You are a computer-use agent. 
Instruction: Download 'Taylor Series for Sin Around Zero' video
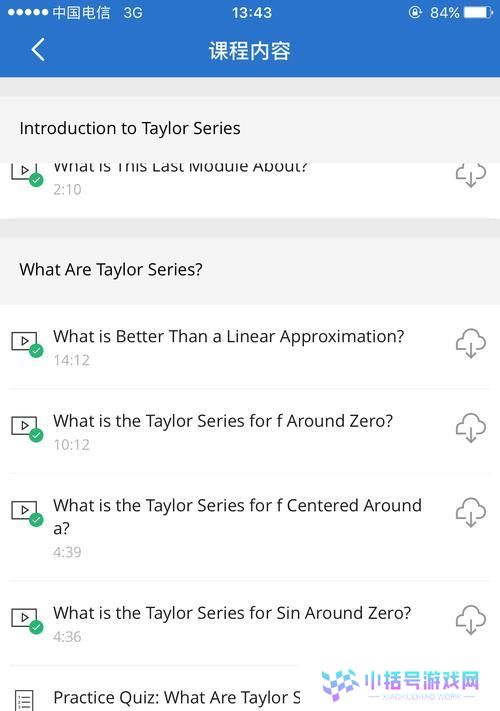coord(471,619)
